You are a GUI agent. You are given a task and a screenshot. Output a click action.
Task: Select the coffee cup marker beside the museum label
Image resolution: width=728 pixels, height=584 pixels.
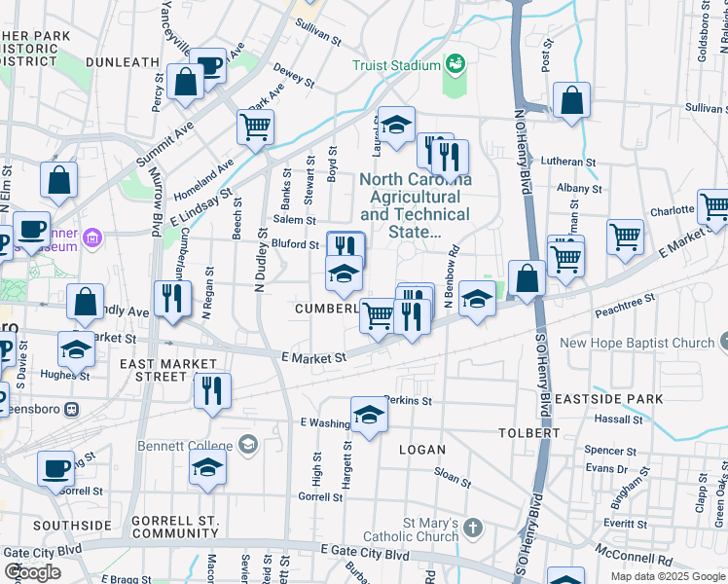(31, 234)
